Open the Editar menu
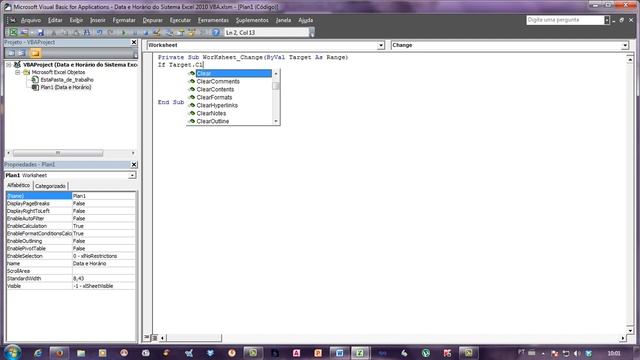Viewport: 640px width, 360px height. [x=55, y=20]
